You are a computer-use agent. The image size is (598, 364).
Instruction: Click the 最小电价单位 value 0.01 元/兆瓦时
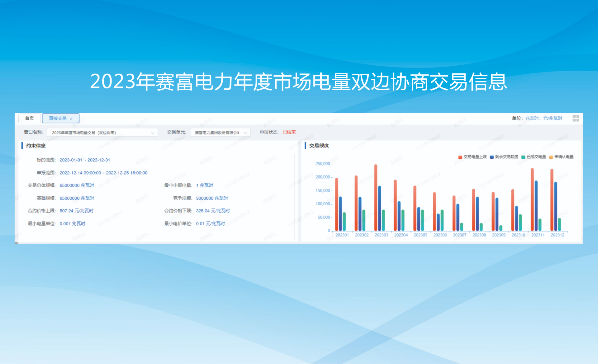tap(210, 224)
